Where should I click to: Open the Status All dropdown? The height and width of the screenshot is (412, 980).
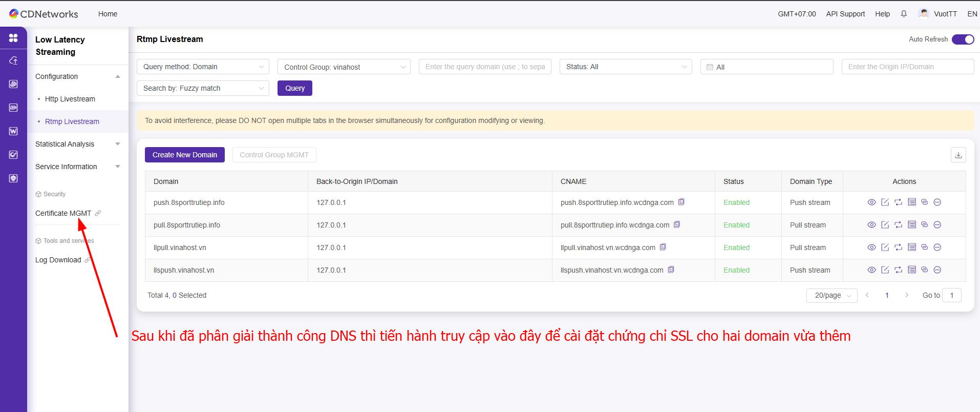(x=625, y=67)
